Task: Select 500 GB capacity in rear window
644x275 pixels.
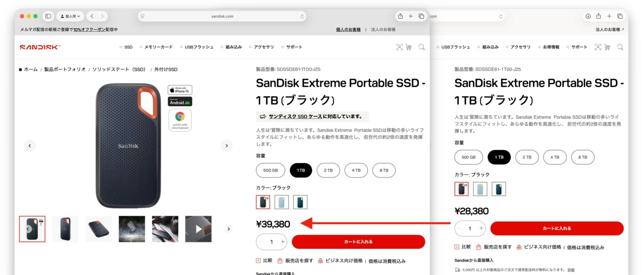Action: (469, 157)
